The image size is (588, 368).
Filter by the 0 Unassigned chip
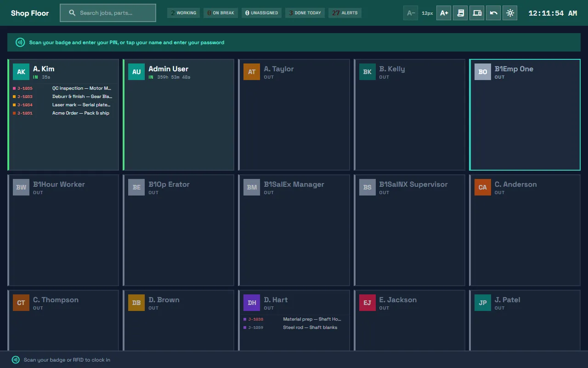coord(261,13)
